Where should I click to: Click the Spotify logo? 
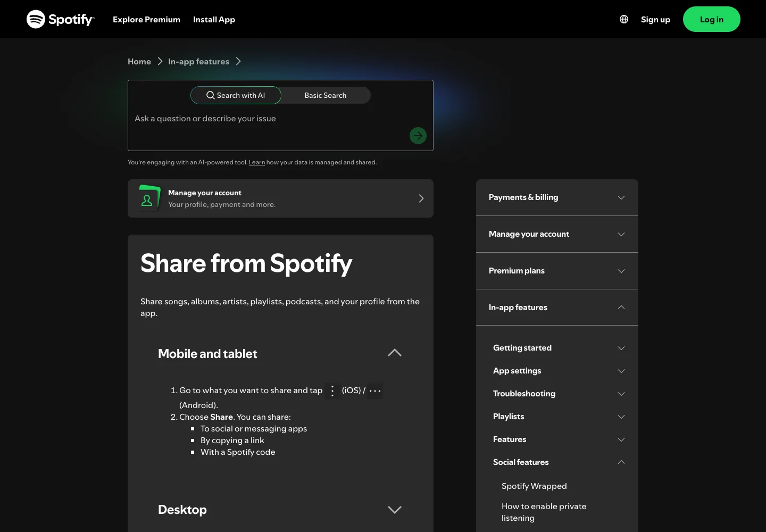[60, 19]
